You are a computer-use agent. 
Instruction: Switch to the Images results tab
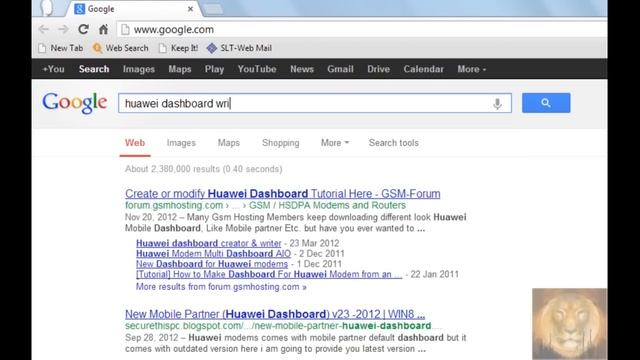tap(181, 143)
